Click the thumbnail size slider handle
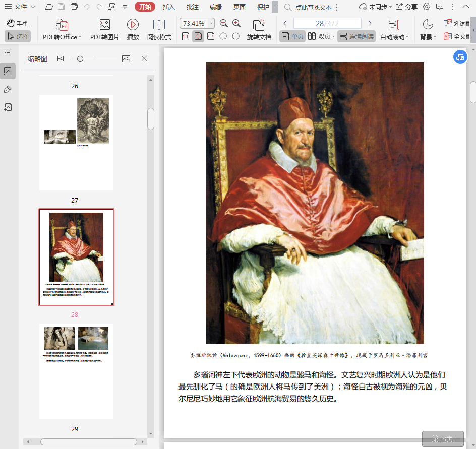 pos(80,59)
